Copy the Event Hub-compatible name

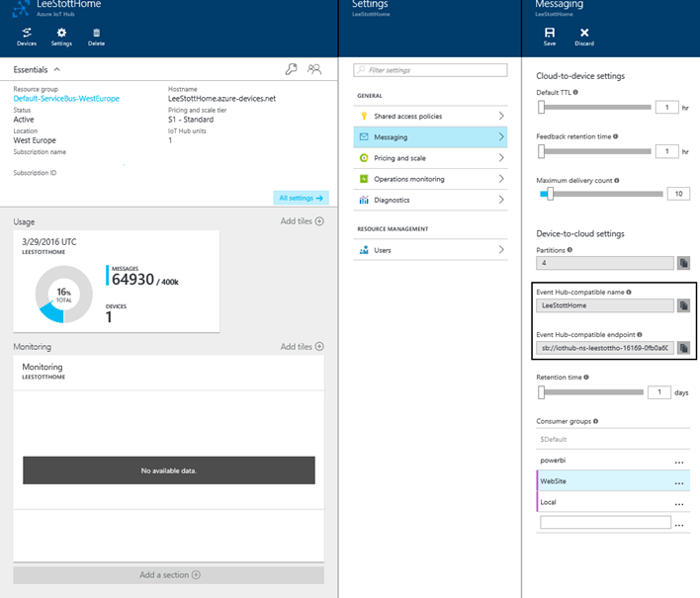(683, 305)
